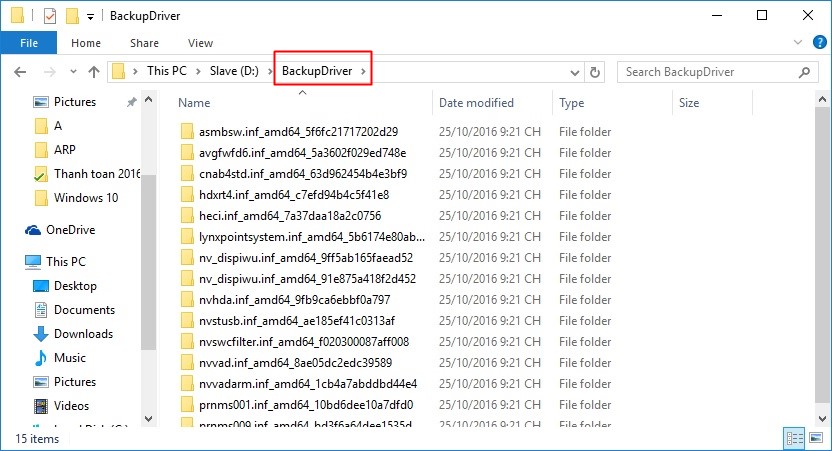Click the file list scroll down arrow

coord(822,419)
